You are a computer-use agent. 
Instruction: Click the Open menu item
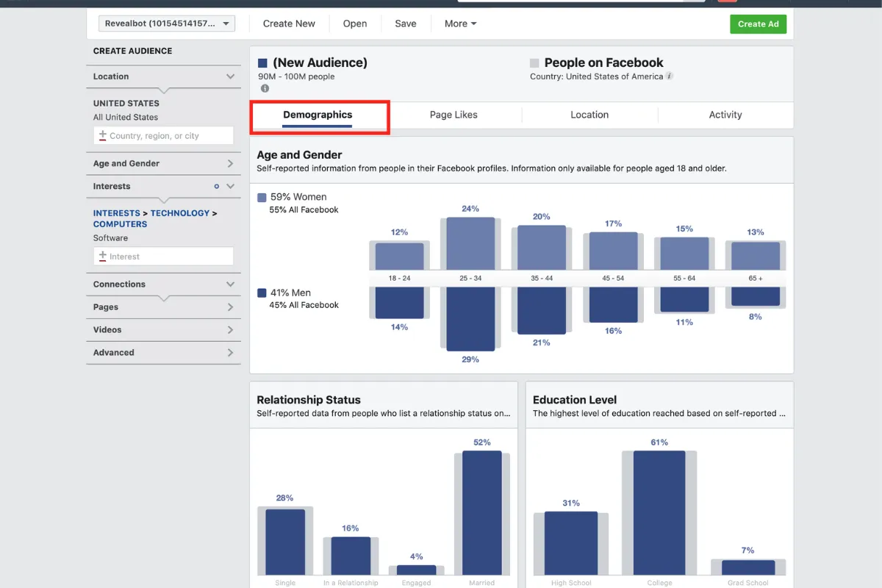(355, 24)
